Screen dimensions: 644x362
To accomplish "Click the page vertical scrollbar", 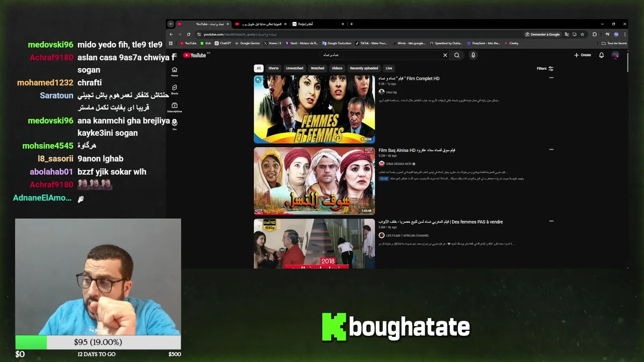I will coord(628,63).
